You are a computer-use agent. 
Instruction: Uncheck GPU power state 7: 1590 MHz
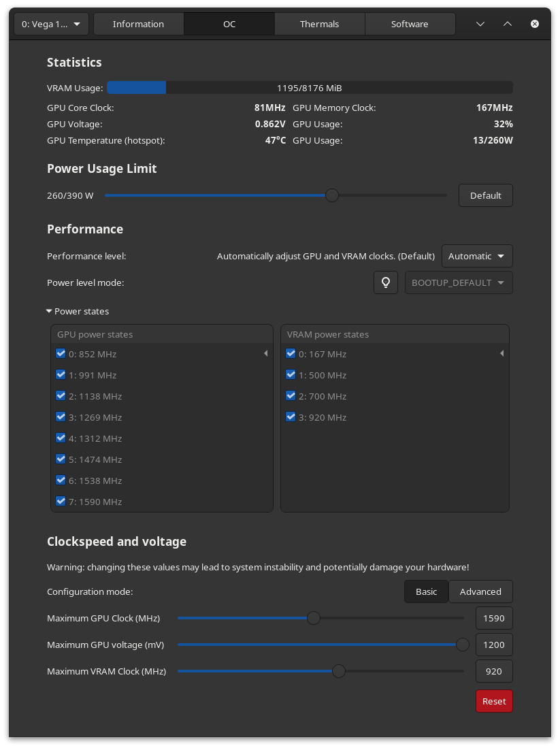point(61,502)
